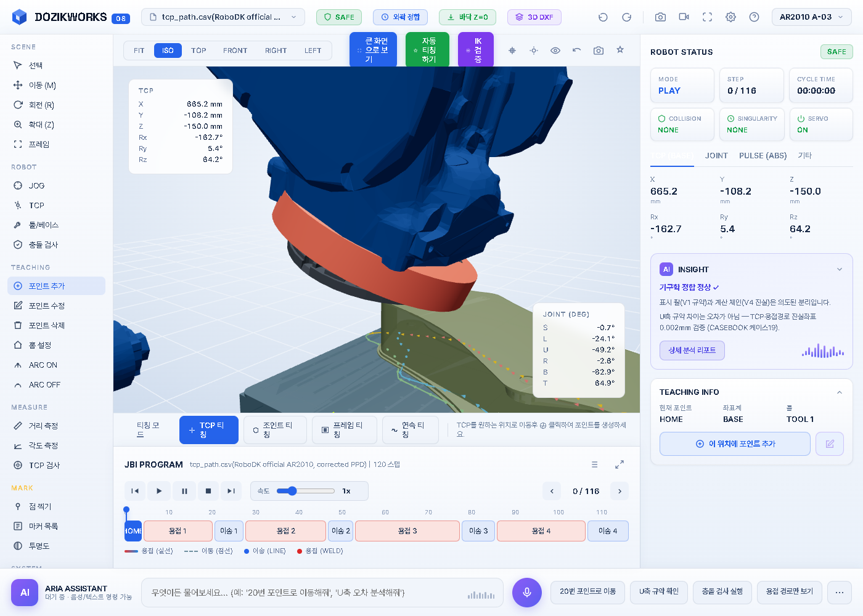The image size is (863, 616).
Task: Collapse the TEACHING INFO panel
Action: [839, 392]
